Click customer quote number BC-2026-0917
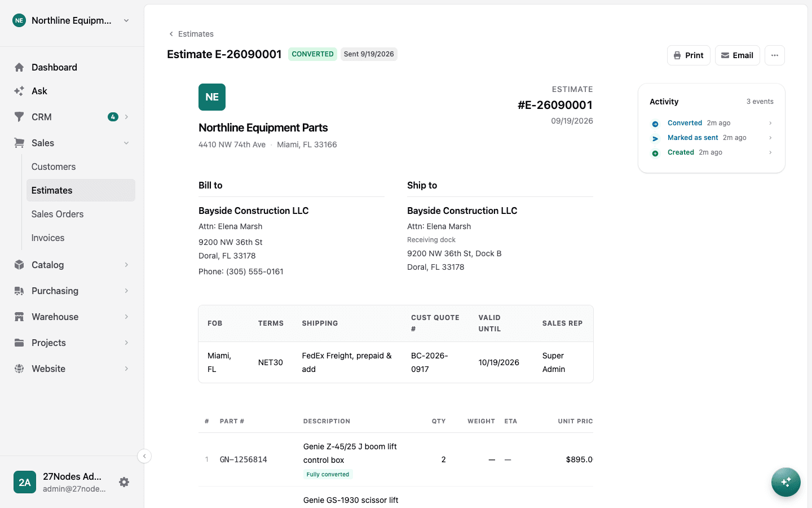Viewport: 812px width, 508px height. point(430,362)
